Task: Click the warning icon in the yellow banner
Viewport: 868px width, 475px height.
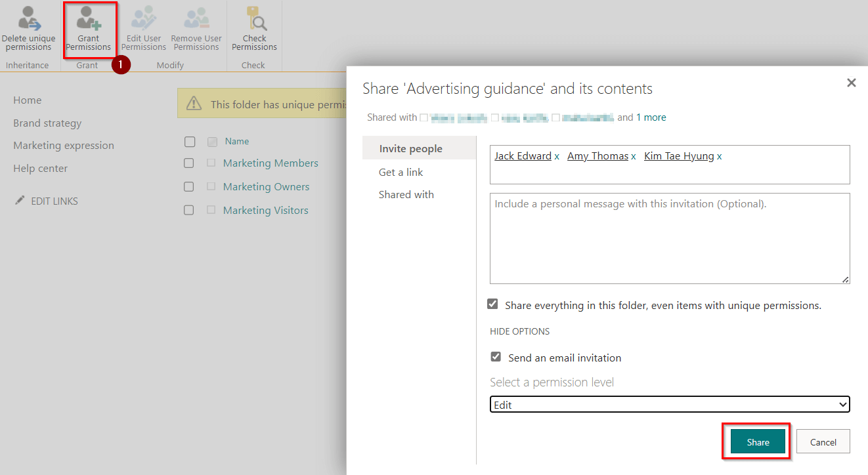Action: [194, 104]
